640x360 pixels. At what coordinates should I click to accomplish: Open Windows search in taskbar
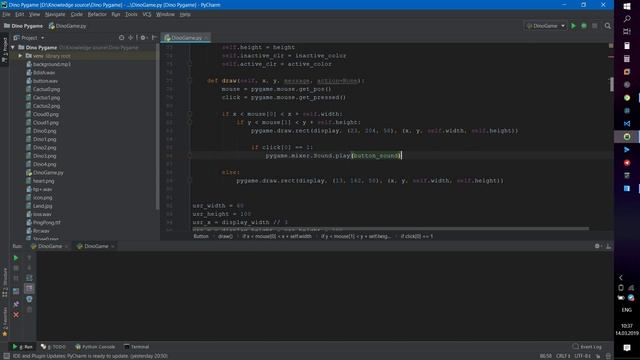pyautogui.click(x=627, y=19)
